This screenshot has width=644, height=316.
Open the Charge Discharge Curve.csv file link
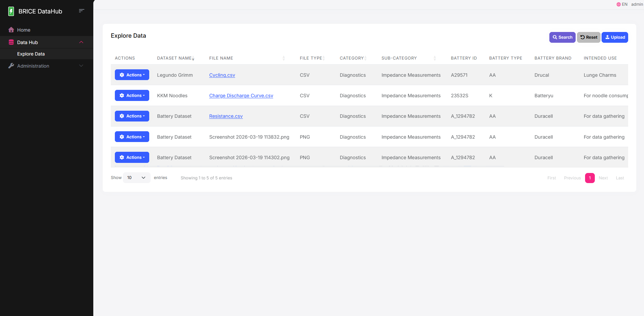tap(241, 96)
